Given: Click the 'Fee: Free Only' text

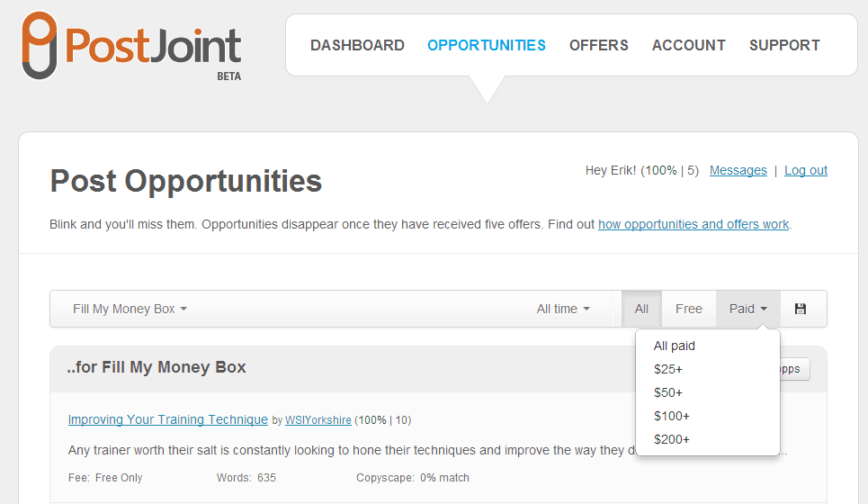Looking at the screenshot, I should [105, 477].
